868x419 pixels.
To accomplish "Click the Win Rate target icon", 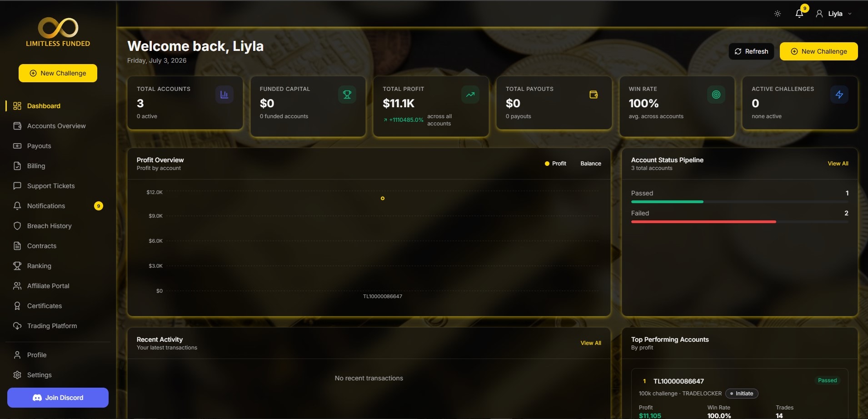I will [716, 95].
